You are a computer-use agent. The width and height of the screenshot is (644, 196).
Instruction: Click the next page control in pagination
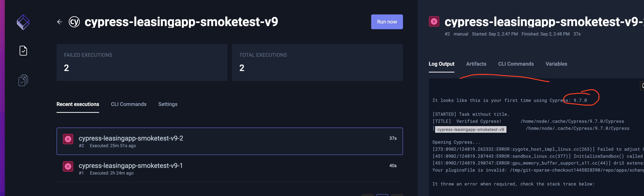tap(397, 195)
